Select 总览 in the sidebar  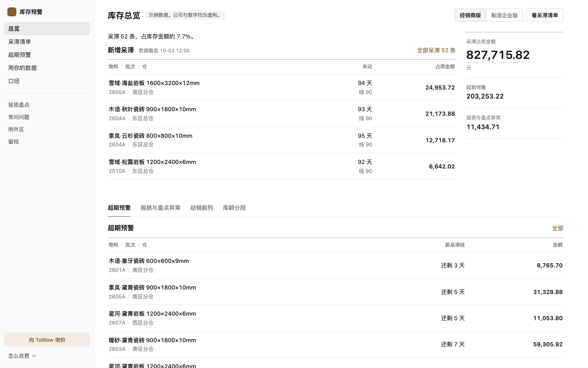pyautogui.click(x=47, y=28)
